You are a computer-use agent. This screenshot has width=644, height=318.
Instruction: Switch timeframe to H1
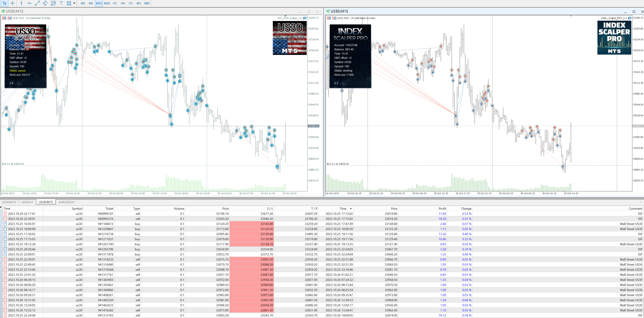click(x=115, y=3)
